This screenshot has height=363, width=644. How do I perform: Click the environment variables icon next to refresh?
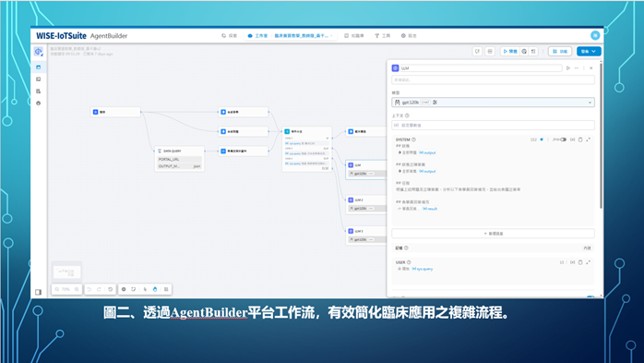[490, 52]
